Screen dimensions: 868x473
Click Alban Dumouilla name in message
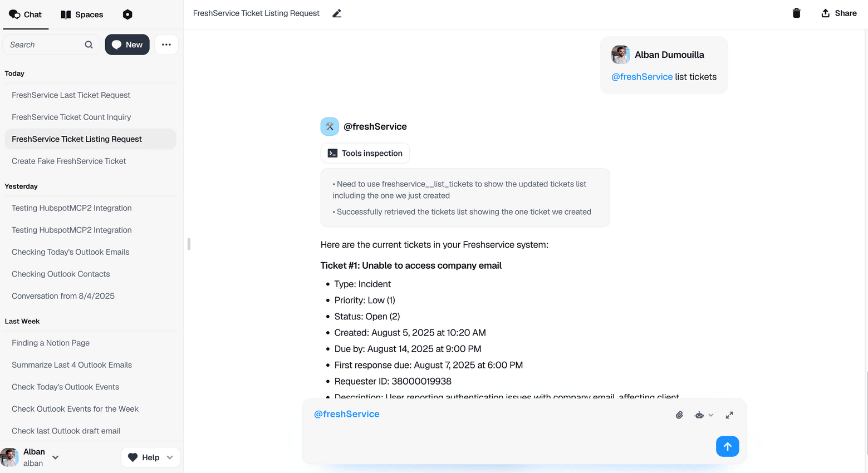click(669, 55)
